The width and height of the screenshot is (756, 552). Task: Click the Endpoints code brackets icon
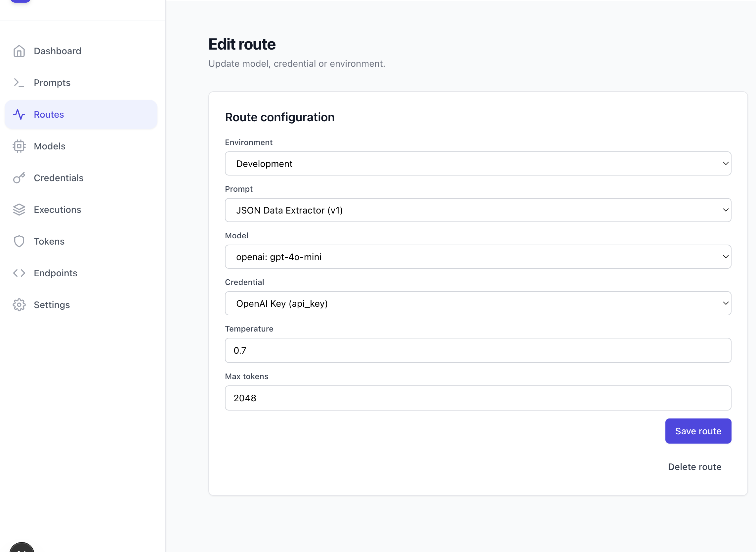coord(19,273)
